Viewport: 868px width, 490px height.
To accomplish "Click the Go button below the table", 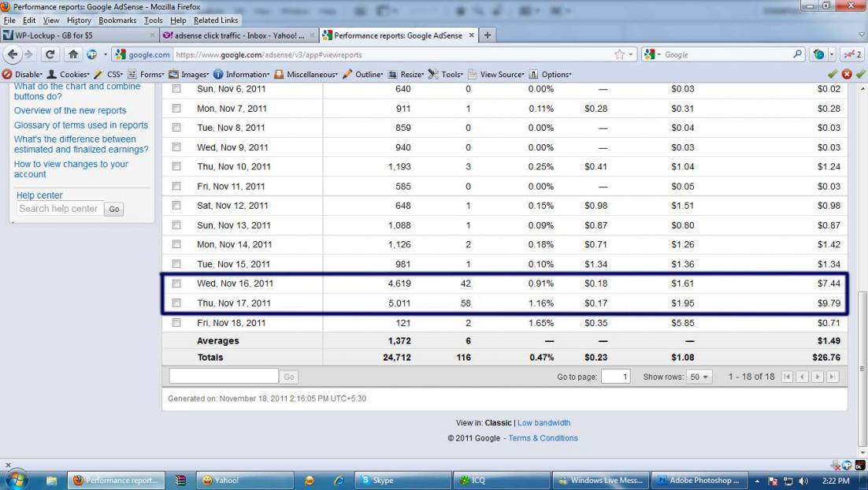I will (x=289, y=377).
